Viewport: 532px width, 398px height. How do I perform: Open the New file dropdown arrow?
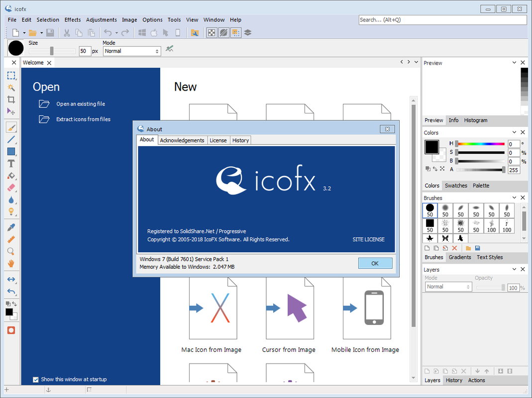(24, 33)
